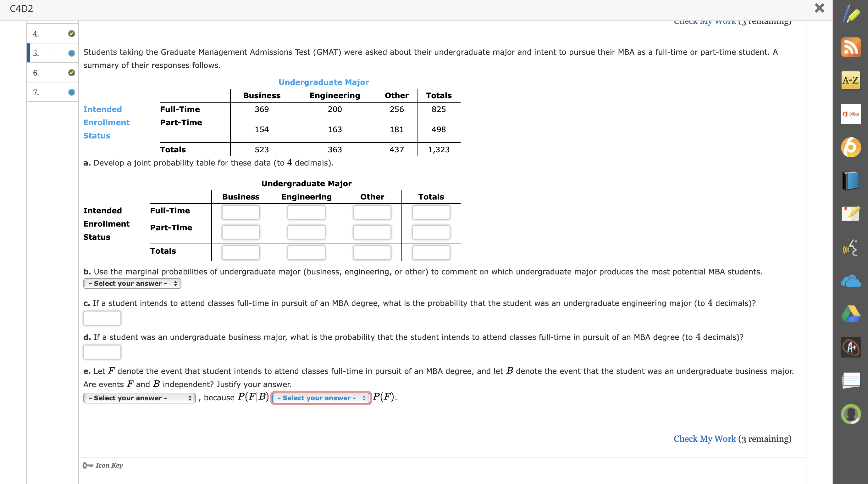Open the highlighter pen tool
This screenshot has height=484, width=868.
pyautogui.click(x=850, y=14)
